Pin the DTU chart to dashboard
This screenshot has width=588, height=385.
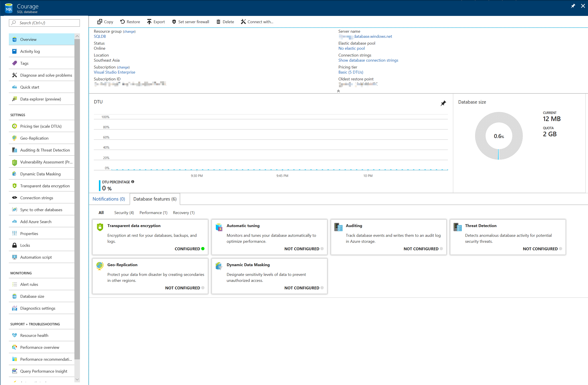(443, 103)
